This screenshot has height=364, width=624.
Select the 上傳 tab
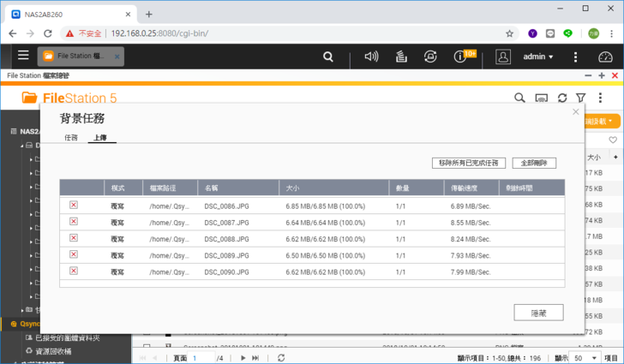pyautogui.click(x=100, y=137)
